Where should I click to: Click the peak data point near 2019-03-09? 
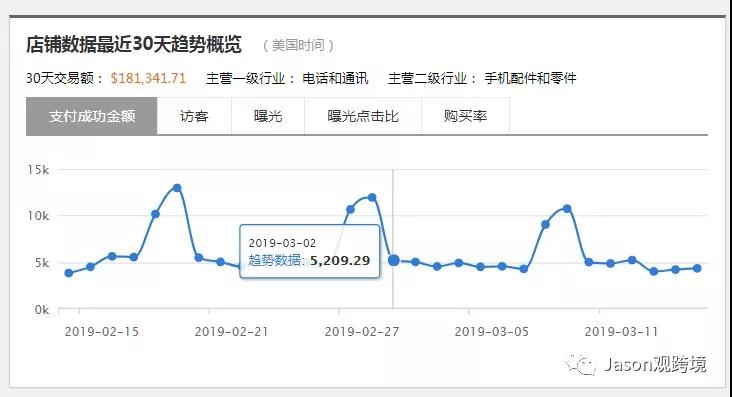click(x=567, y=209)
